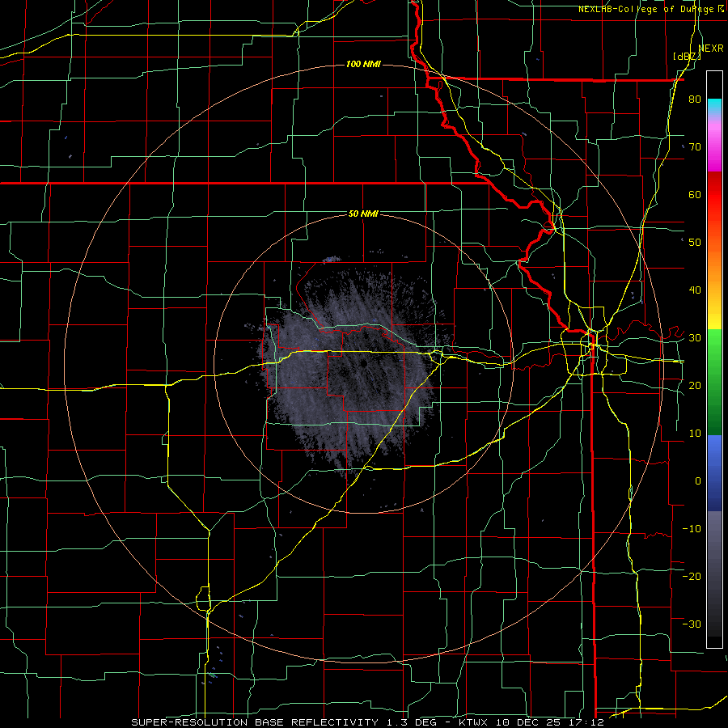Click the "20" value on the dBZ scale

(695, 386)
